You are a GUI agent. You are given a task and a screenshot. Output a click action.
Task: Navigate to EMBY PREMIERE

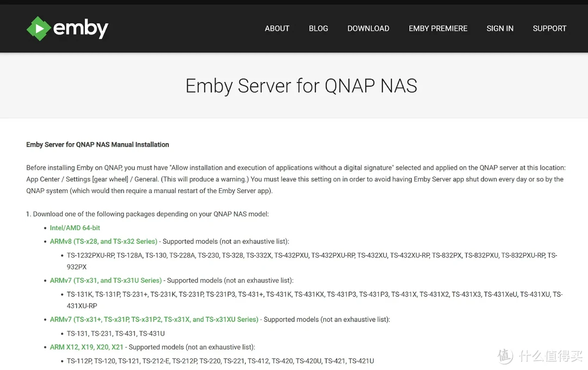coord(438,28)
